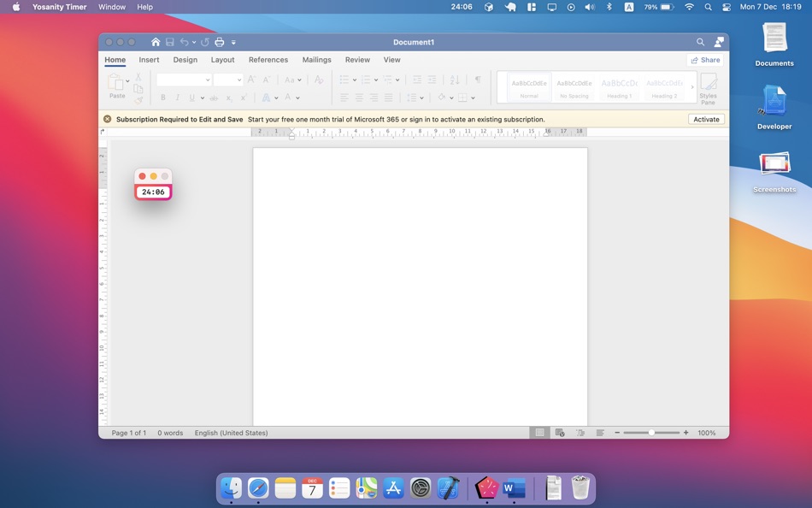Viewport: 812px width, 508px height.
Task: Switch to the Insert tab
Action: [149, 60]
